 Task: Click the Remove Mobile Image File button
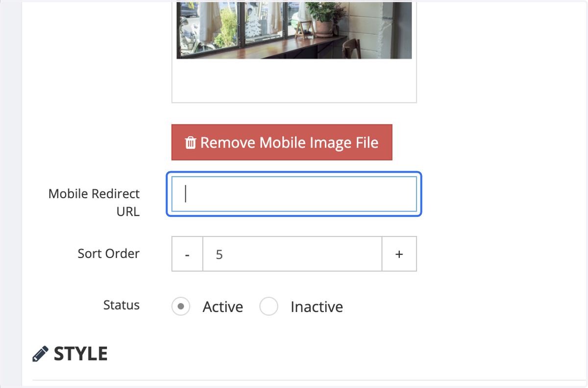pos(282,142)
